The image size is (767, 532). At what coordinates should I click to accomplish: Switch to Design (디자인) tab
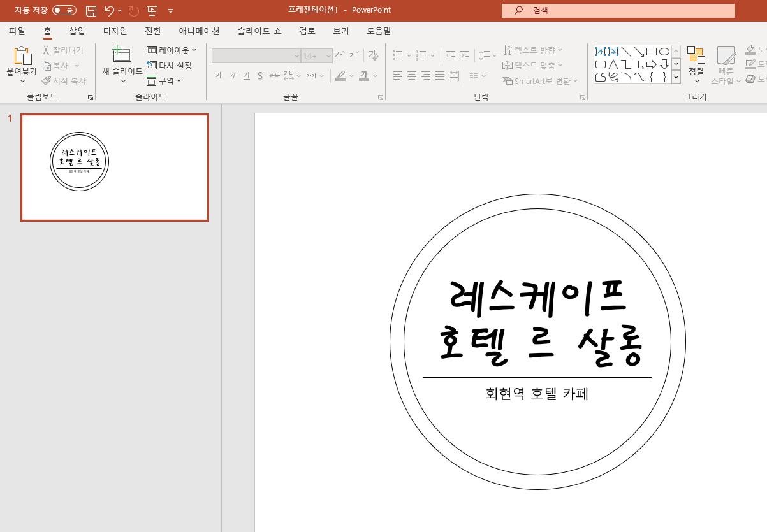pos(115,31)
